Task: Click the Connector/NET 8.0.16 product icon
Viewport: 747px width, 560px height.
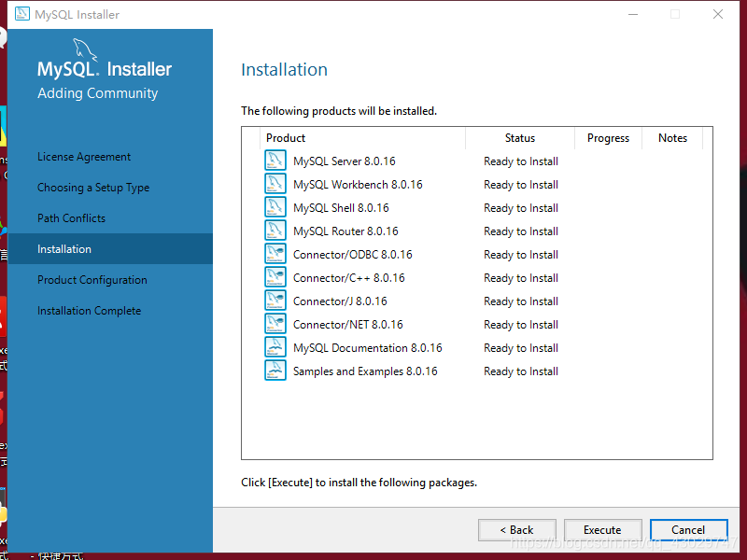Action: coord(275,324)
